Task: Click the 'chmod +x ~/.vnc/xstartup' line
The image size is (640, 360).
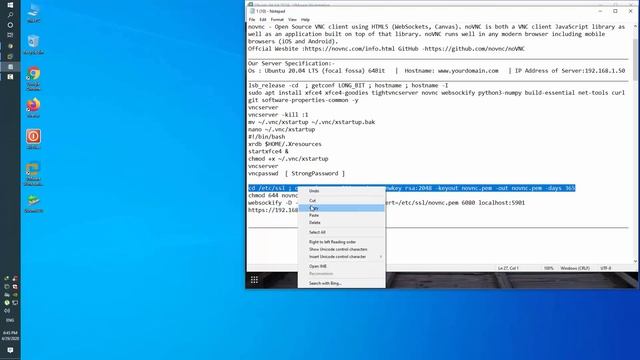Action: pyautogui.click(x=288, y=159)
